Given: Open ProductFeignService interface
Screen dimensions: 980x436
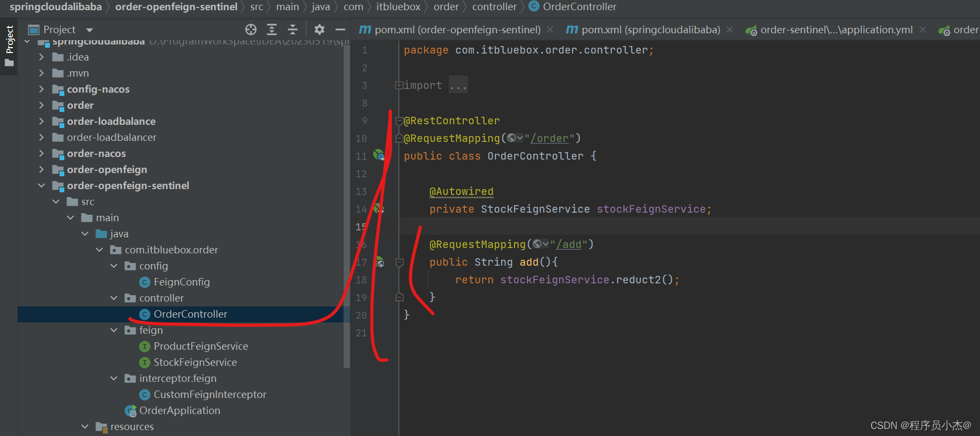Looking at the screenshot, I should click(x=201, y=346).
